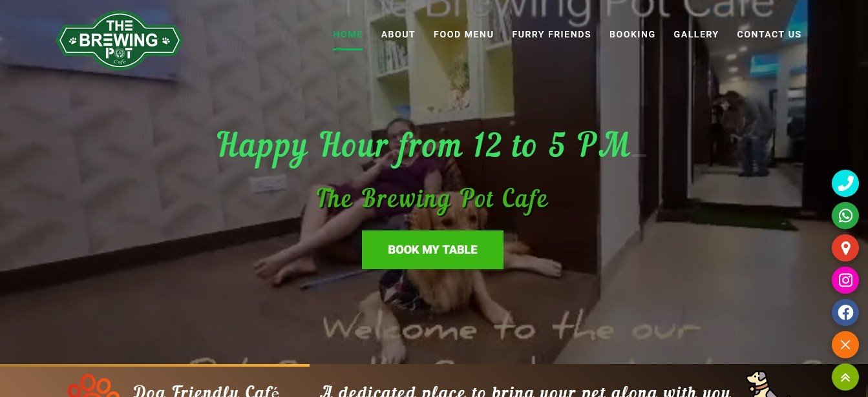Collapse social icons with orange X button
Image resolution: width=868 pixels, height=397 pixels.
click(845, 345)
